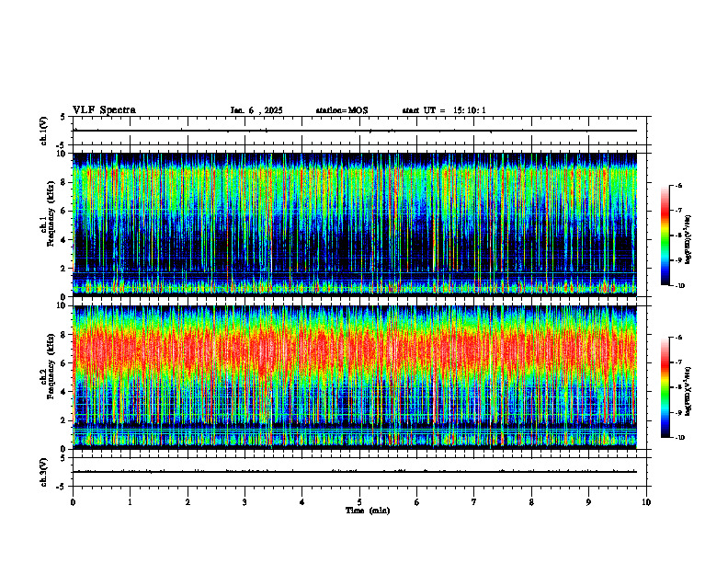Click the "3" tick on the time axis
Viewport: 728px width, 563px height.
pos(245,502)
